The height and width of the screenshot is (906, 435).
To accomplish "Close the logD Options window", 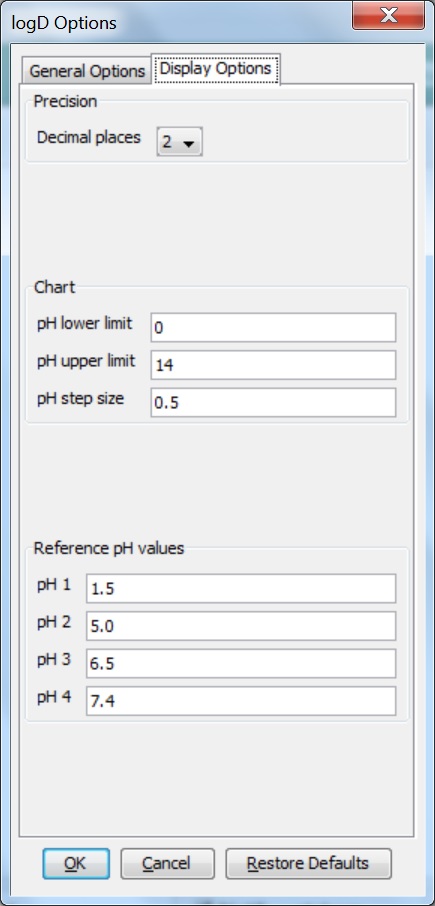I will pos(389,16).
